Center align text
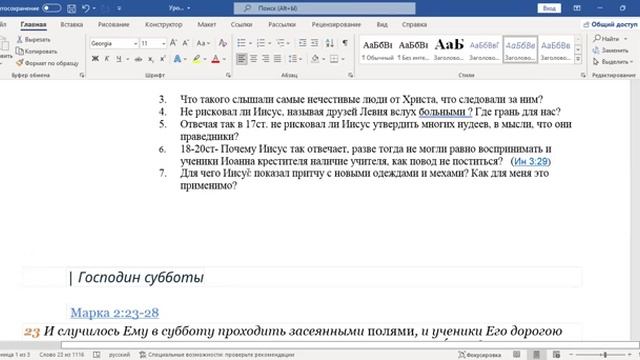This screenshot has height=360, width=640. coord(253,59)
